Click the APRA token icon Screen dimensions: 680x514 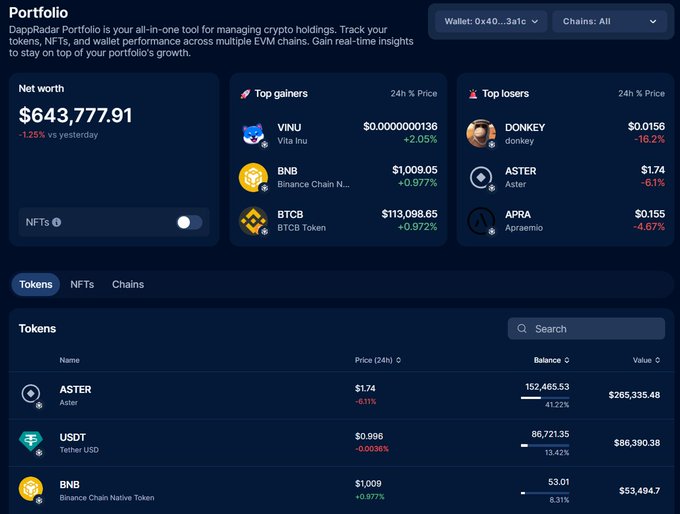(481, 221)
